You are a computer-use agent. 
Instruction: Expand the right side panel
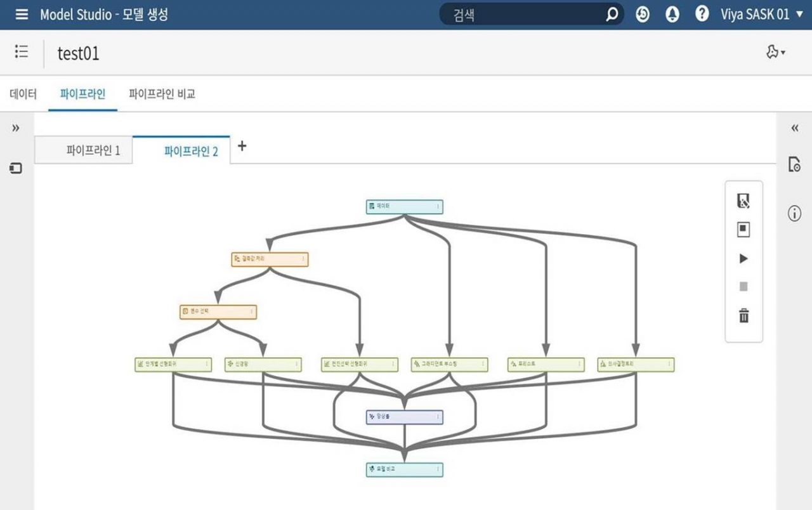pos(794,128)
